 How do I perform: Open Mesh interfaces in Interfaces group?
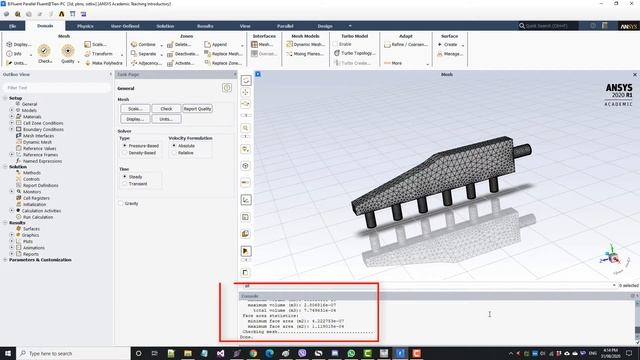coord(262,44)
